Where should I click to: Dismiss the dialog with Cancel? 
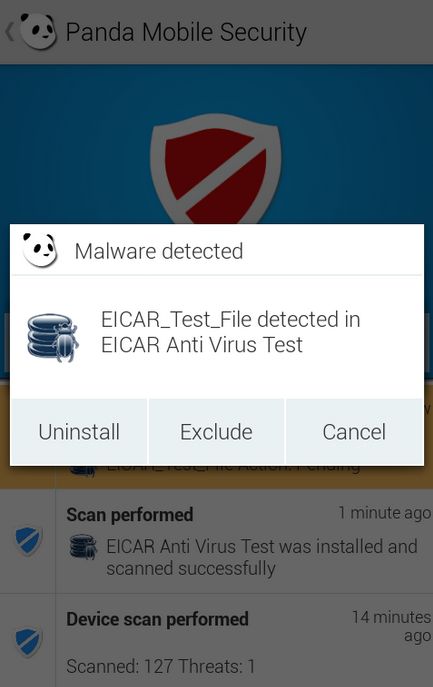pos(355,432)
